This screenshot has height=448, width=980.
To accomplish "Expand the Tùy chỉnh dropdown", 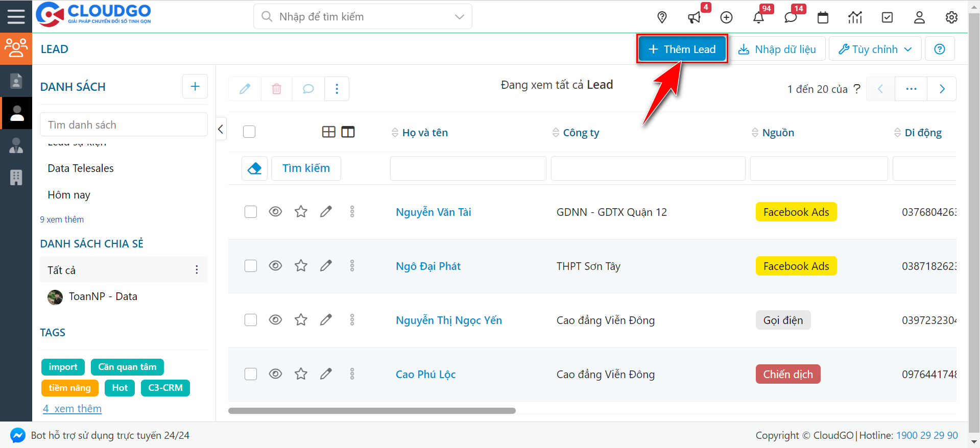I will pyautogui.click(x=875, y=49).
